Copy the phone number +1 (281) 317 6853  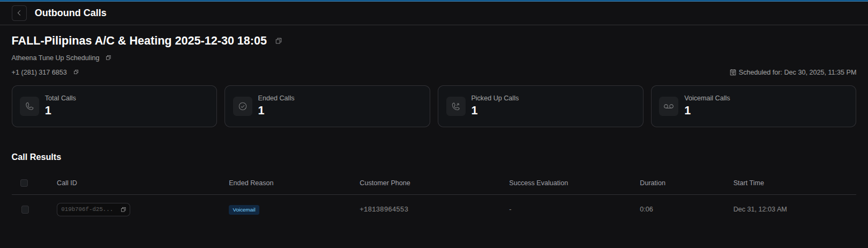tap(76, 72)
